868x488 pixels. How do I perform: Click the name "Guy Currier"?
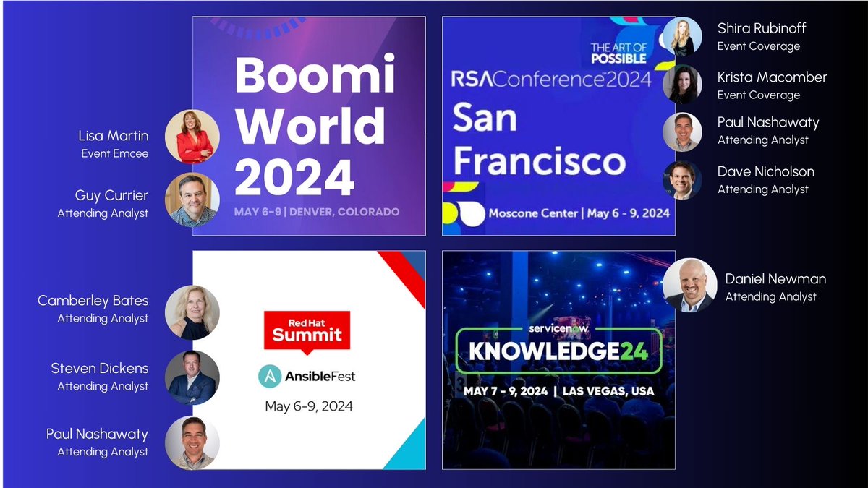pos(111,195)
